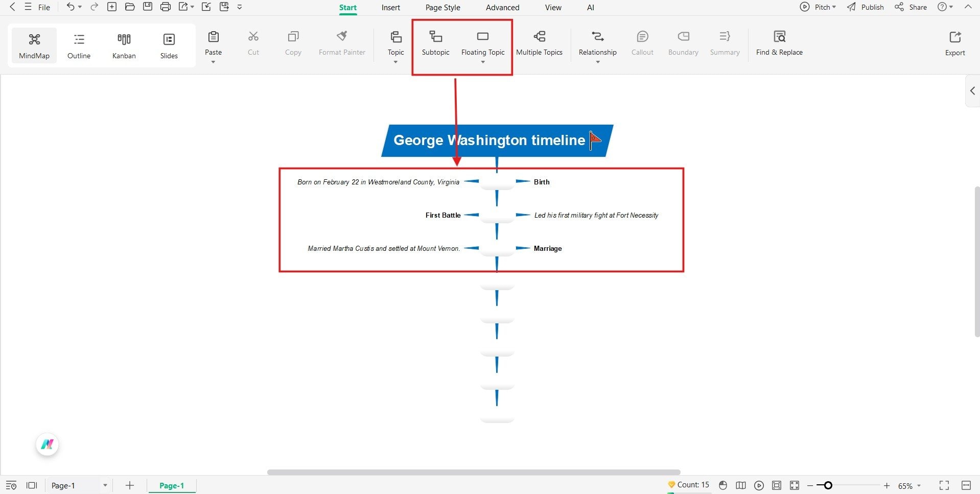Add a Summary to the map
The image size is (980, 494).
pos(724,43)
